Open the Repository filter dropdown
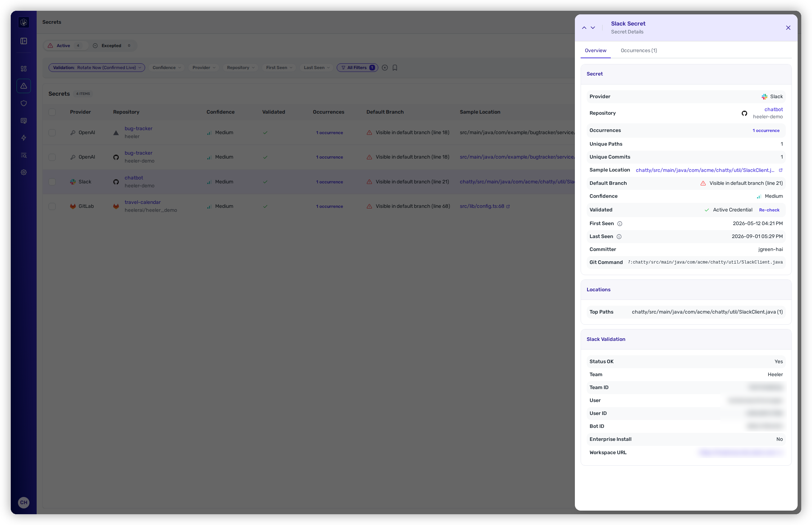Viewport: 812px width, 525px height. coord(241,68)
